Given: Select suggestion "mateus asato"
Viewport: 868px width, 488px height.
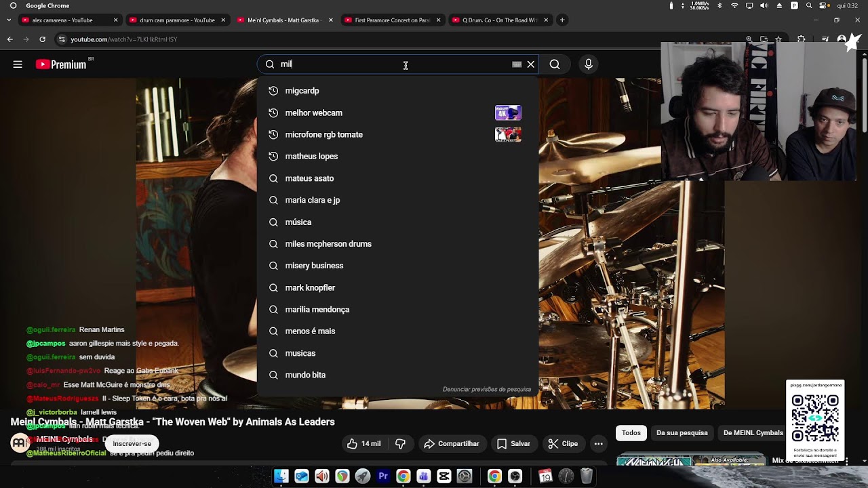Looking at the screenshot, I should (x=397, y=178).
